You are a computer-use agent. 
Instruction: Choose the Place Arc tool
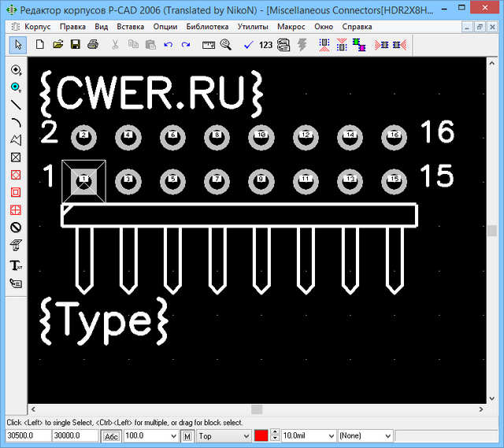pyautogui.click(x=16, y=122)
